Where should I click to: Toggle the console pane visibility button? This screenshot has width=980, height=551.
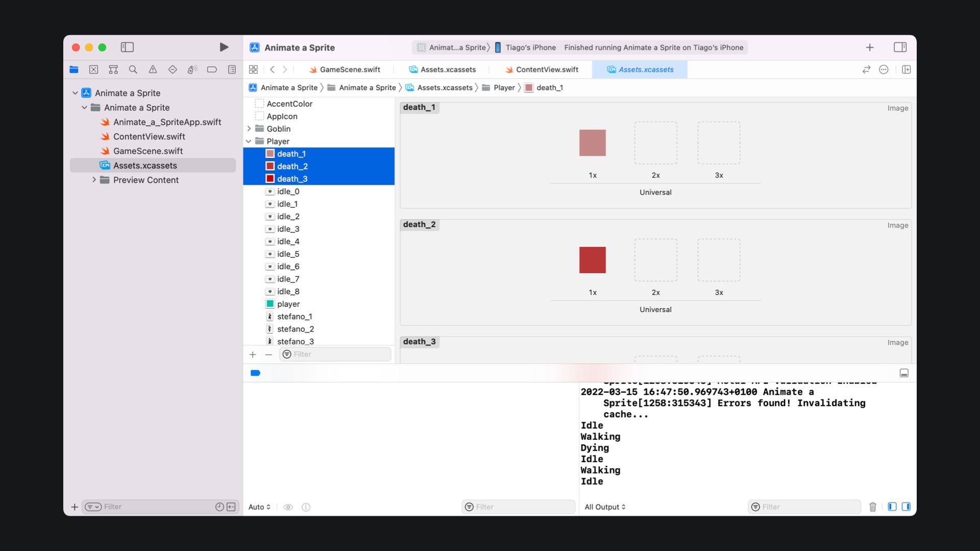tap(906, 507)
